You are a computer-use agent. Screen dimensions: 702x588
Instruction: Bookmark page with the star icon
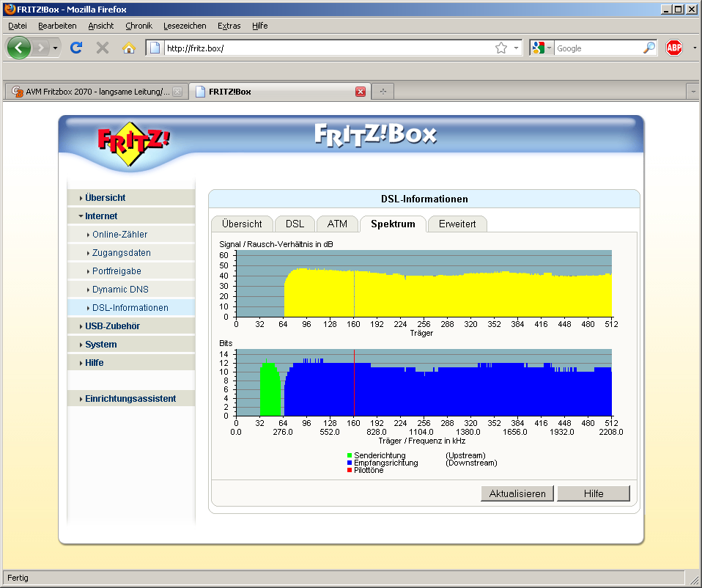[x=501, y=48]
